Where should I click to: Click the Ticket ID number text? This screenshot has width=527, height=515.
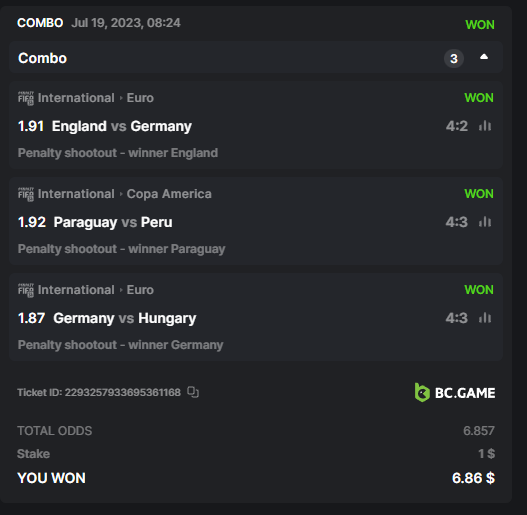(x=123, y=392)
